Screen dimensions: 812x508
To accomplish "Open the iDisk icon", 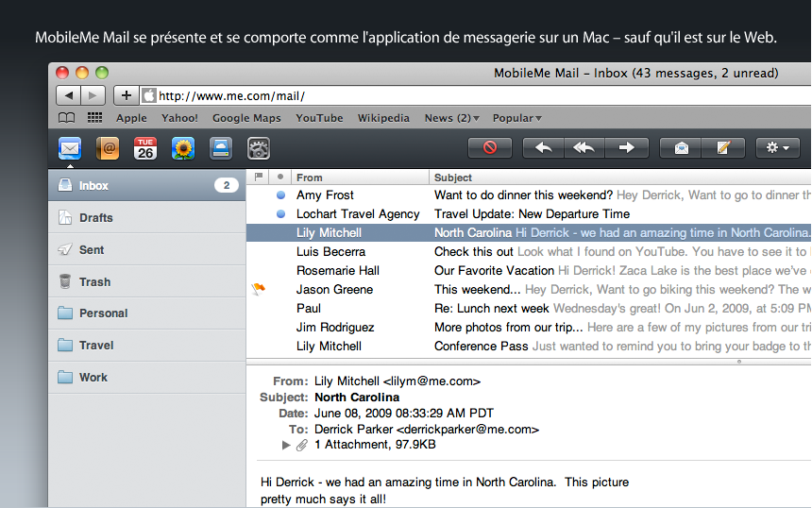I will pyautogui.click(x=221, y=148).
